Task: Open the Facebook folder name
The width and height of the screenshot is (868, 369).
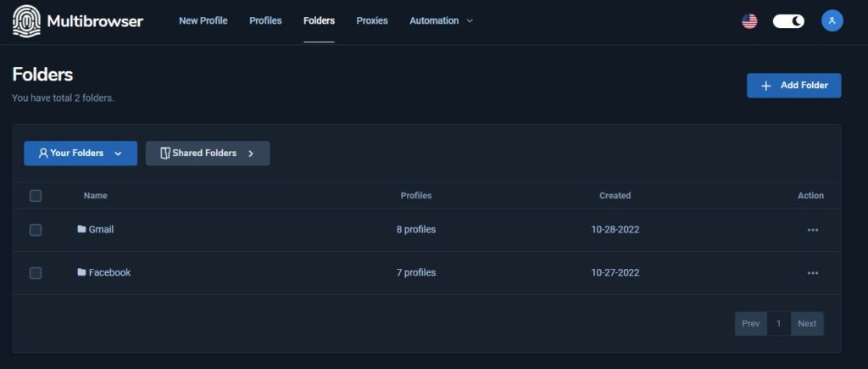Action: (x=109, y=272)
